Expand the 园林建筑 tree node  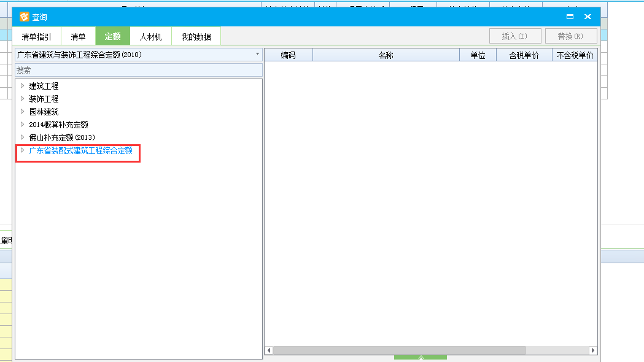tap(22, 111)
